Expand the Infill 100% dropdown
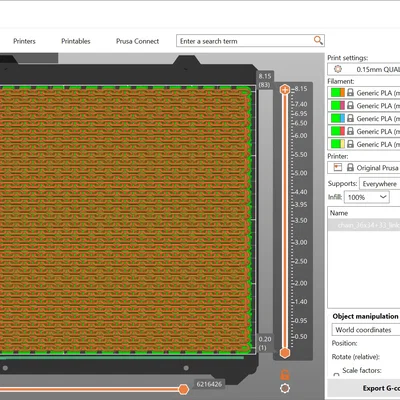The image size is (400, 400). (367, 197)
